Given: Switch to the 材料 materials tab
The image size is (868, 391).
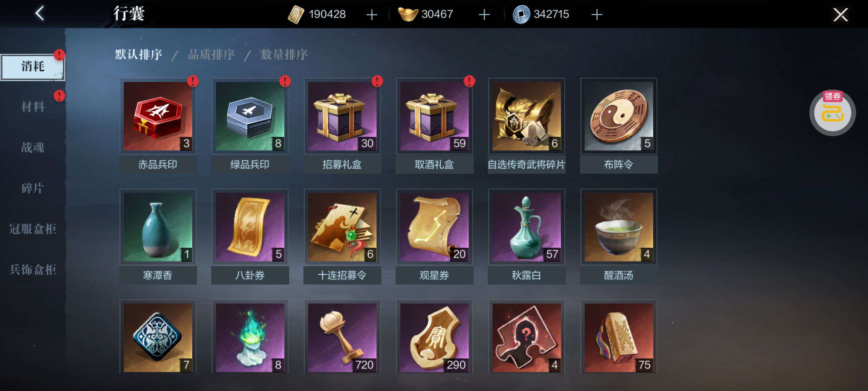Looking at the screenshot, I should point(33,107).
